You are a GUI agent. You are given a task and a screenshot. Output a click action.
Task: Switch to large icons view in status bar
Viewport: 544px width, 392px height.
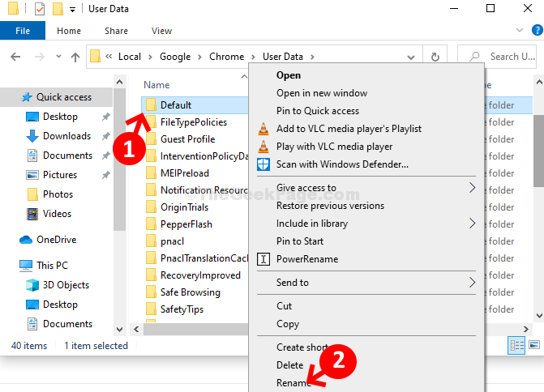point(533,346)
